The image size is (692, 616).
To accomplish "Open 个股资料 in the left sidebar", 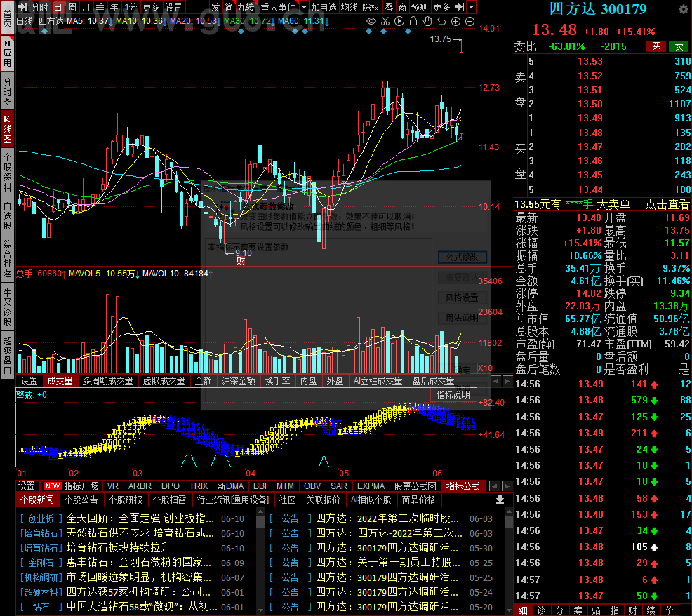I will tap(7, 173).
